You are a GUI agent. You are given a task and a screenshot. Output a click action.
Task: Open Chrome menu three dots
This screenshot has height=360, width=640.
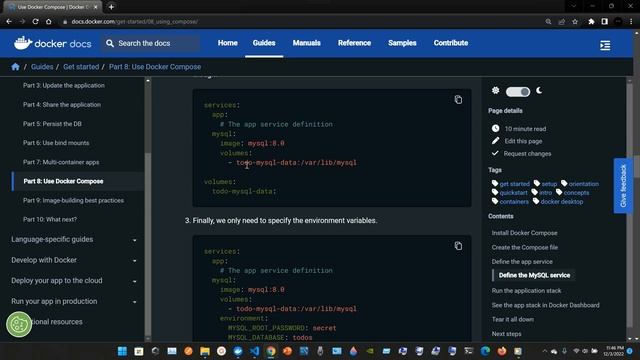(631, 22)
